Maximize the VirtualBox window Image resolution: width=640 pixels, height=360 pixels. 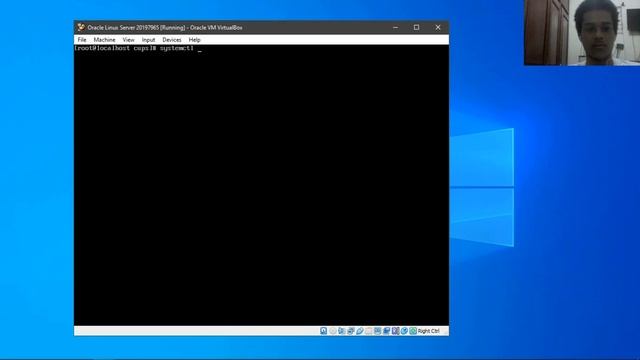coord(416,27)
